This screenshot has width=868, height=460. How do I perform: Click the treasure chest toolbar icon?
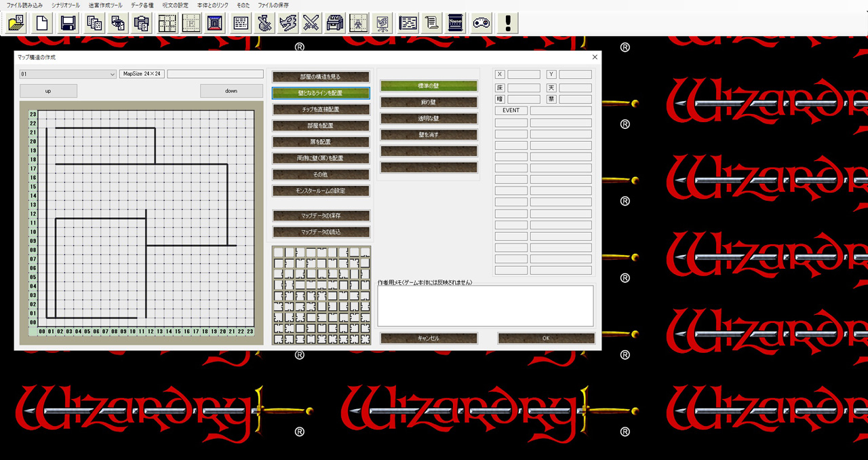tap(334, 23)
